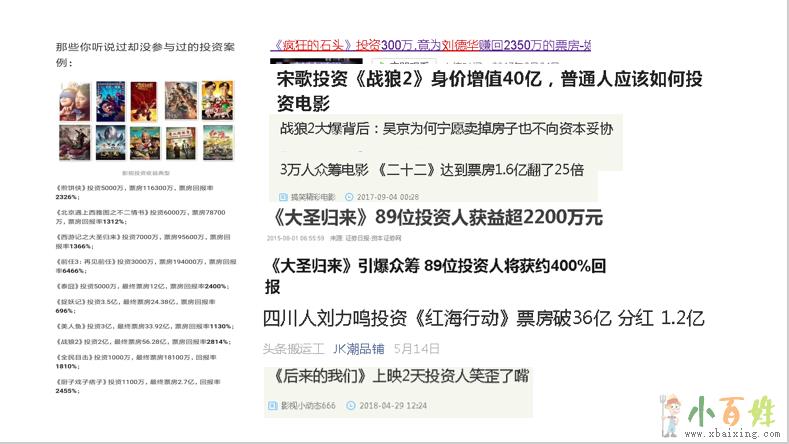
Task: Select the last poster in the top row
Action: 219,101
